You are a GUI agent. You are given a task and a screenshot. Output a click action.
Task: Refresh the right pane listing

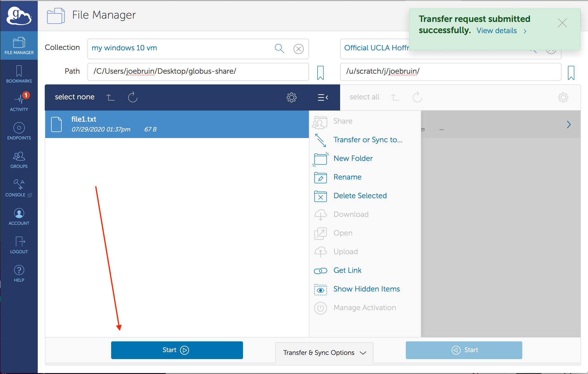(417, 97)
